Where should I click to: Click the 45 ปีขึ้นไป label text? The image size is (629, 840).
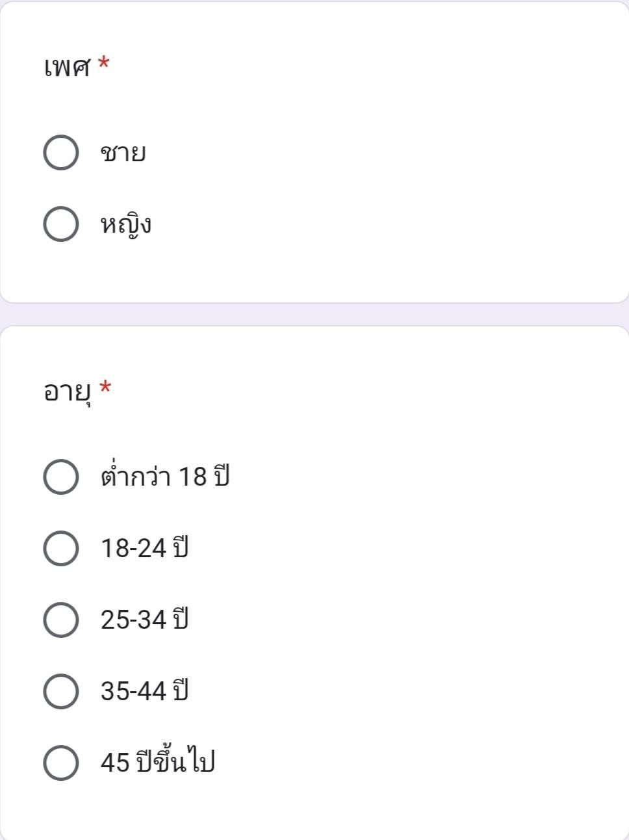157,761
